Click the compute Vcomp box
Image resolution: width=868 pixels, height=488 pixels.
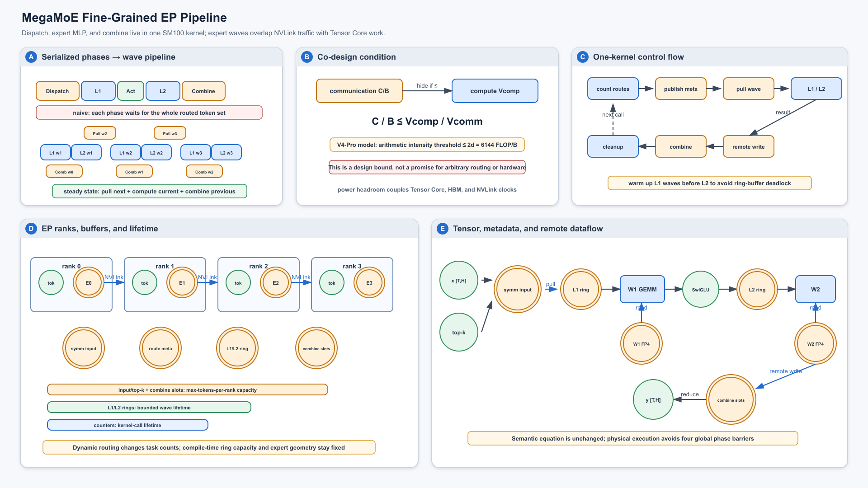495,91
